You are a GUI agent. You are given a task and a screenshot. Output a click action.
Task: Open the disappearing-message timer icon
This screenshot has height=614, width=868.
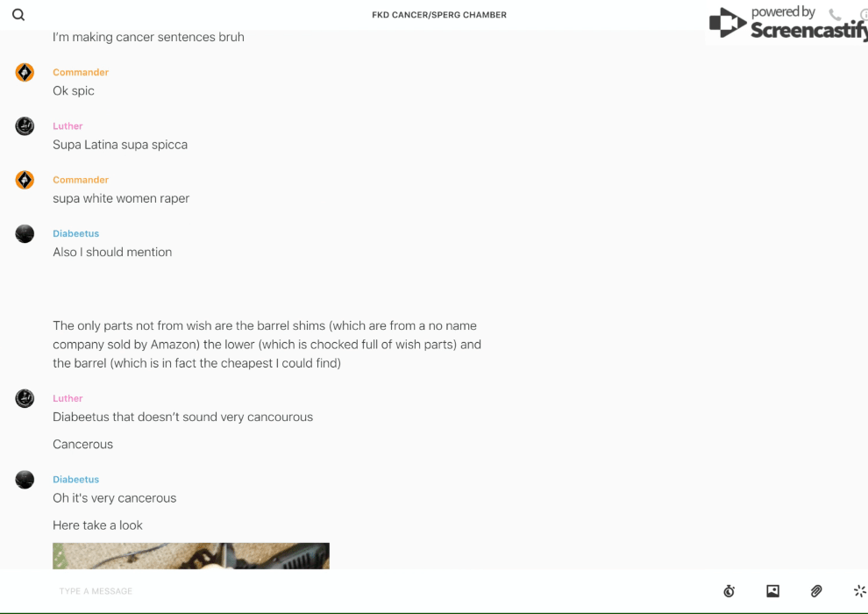pos(729,590)
